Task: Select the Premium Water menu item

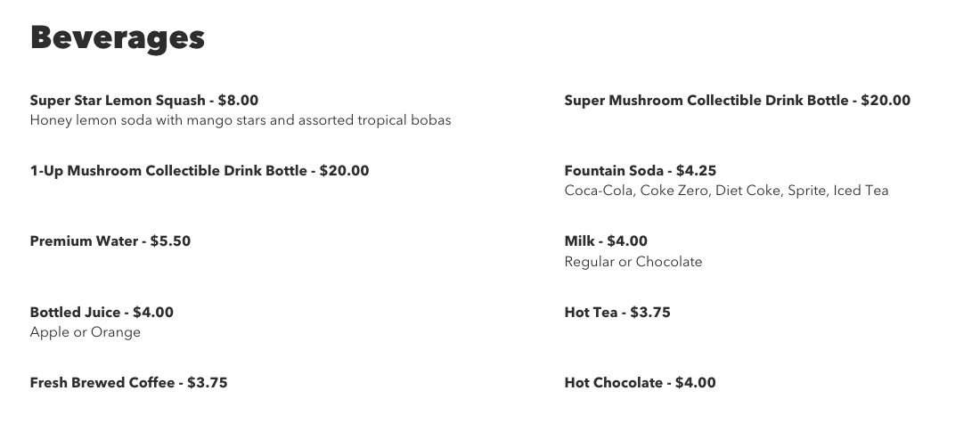Action: (x=84, y=241)
